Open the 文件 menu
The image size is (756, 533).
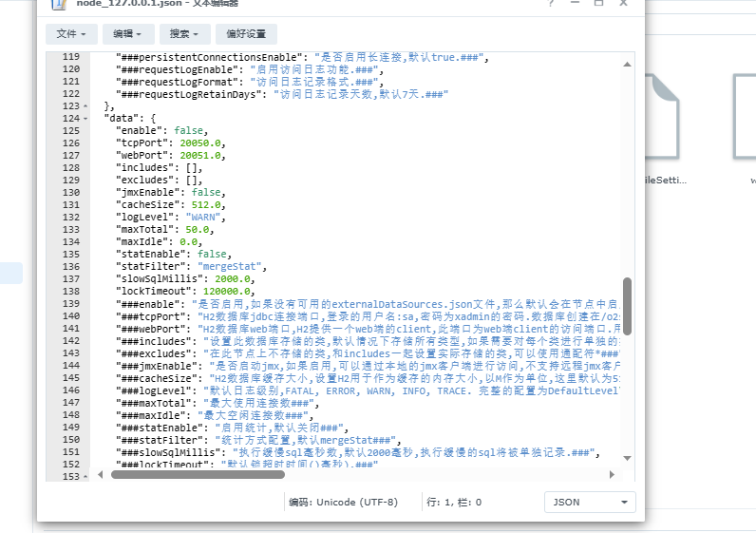click(x=71, y=34)
